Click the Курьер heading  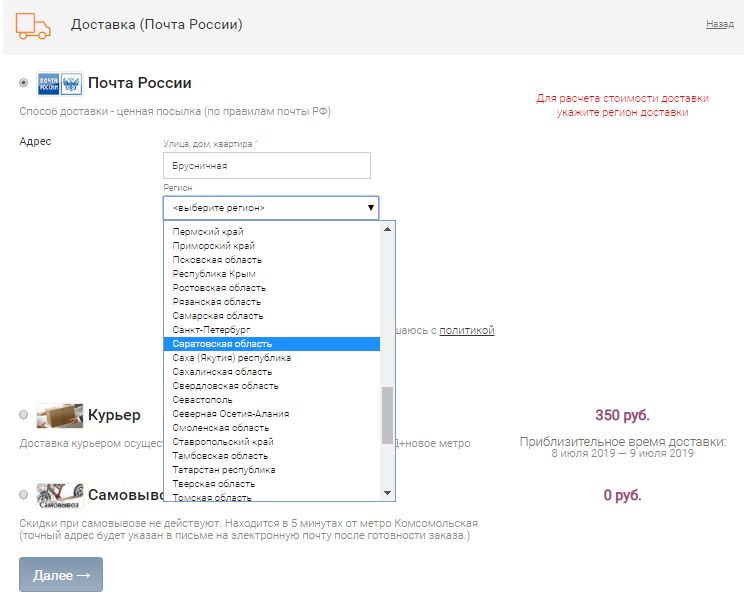[114, 415]
